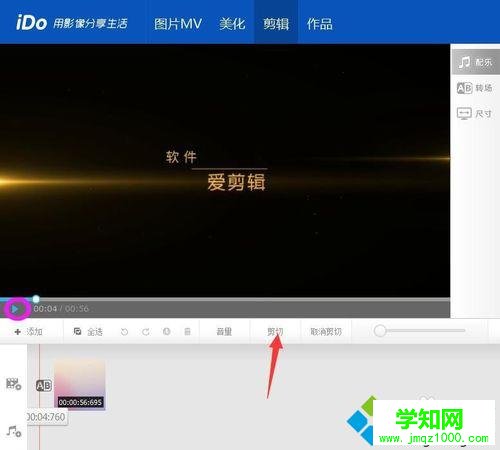Switch to the 美化 tab
This screenshot has width=500, height=450.
pyautogui.click(x=232, y=24)
